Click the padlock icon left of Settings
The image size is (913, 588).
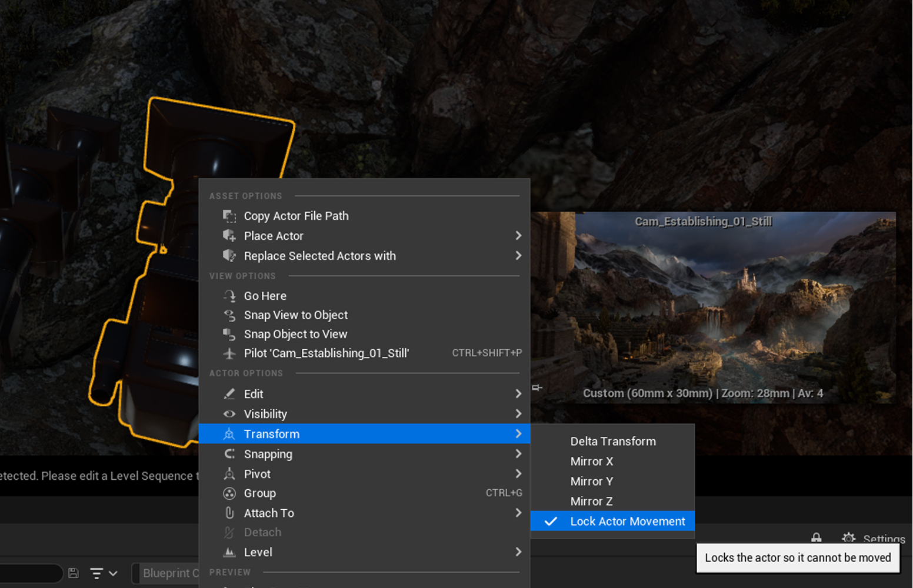tap(817, 537)
